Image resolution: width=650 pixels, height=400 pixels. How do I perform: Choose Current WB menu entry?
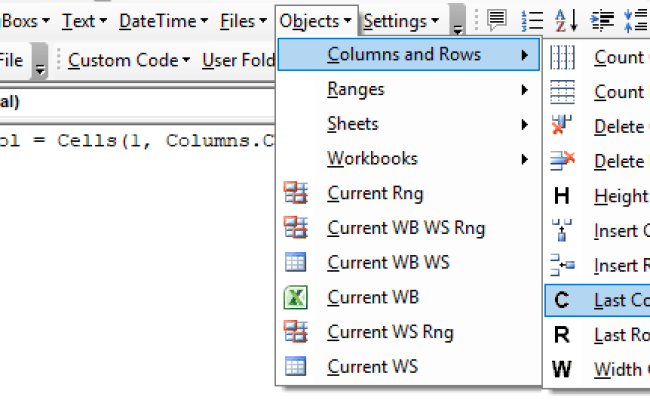[409, 298]
